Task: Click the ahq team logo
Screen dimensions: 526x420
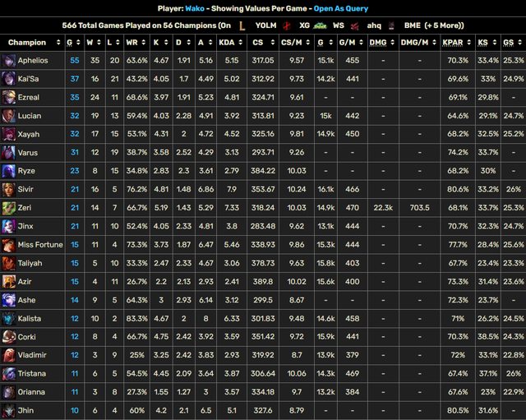Action: pyautogui.click(x=355, y=25)
